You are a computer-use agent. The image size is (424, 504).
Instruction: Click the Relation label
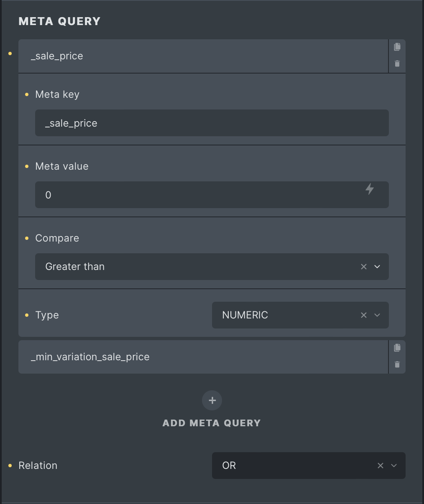pyautogui.click(x=38, y=466)
